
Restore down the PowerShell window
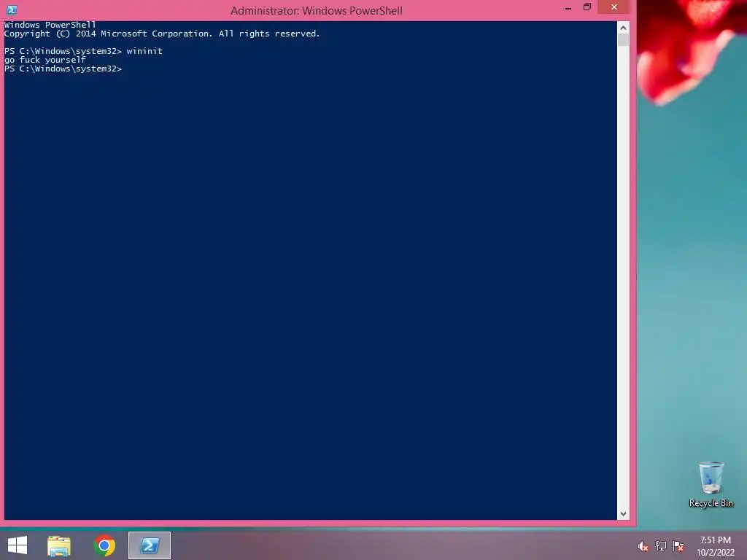[x=587, y=7]
